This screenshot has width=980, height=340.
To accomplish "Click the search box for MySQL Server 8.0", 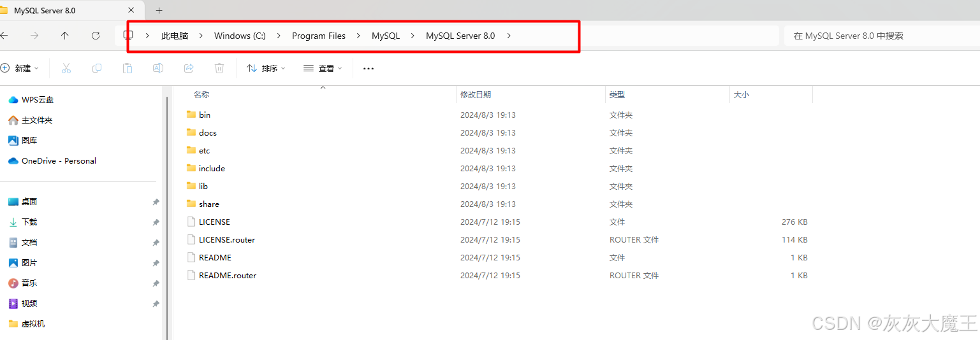I will point(882,36).
